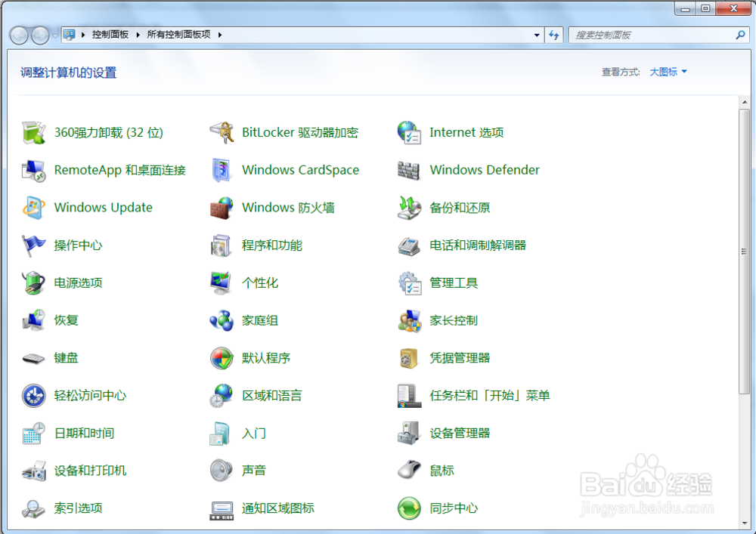Click the Back navigation button
Screen dimensions: 756x534
click(20, 35)
